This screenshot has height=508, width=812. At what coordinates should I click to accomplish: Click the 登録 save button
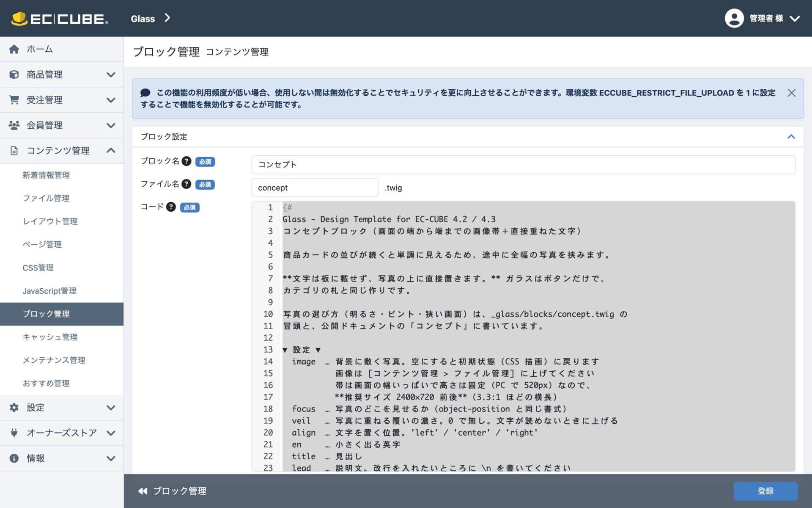(765, 491)
